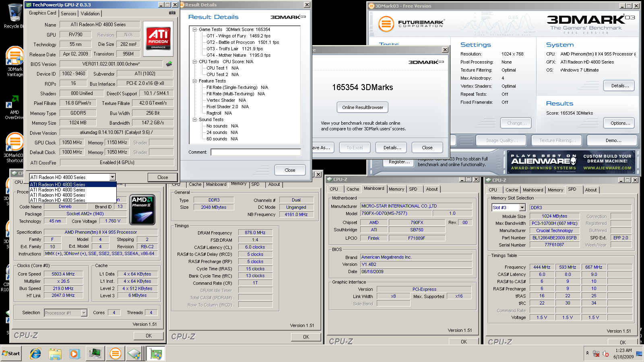This screenshot has width=644, height=362.
Task: Click the Register... button
Action: tap(398, 162)
